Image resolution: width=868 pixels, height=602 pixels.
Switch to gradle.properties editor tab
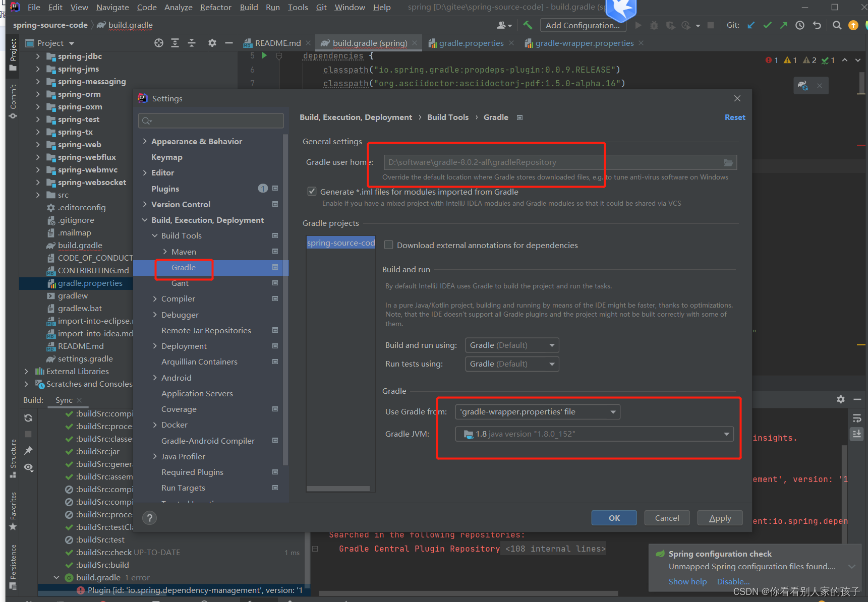click(x=471, y=43)
